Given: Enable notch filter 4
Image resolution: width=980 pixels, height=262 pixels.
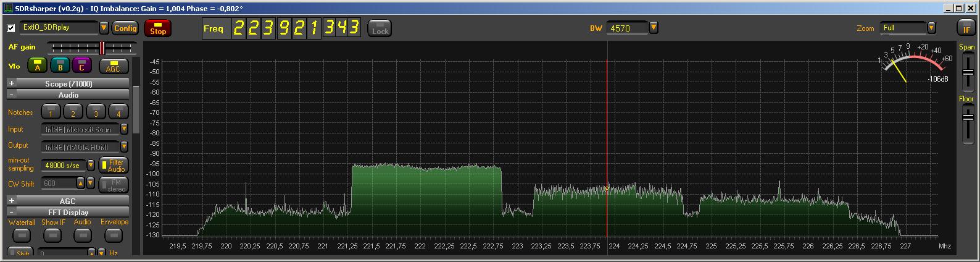Looking at the screenshot, I should [118, 112].
